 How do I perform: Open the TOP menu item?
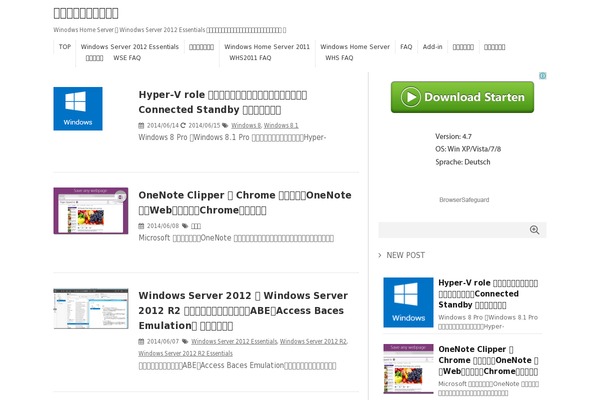(65, 47)
